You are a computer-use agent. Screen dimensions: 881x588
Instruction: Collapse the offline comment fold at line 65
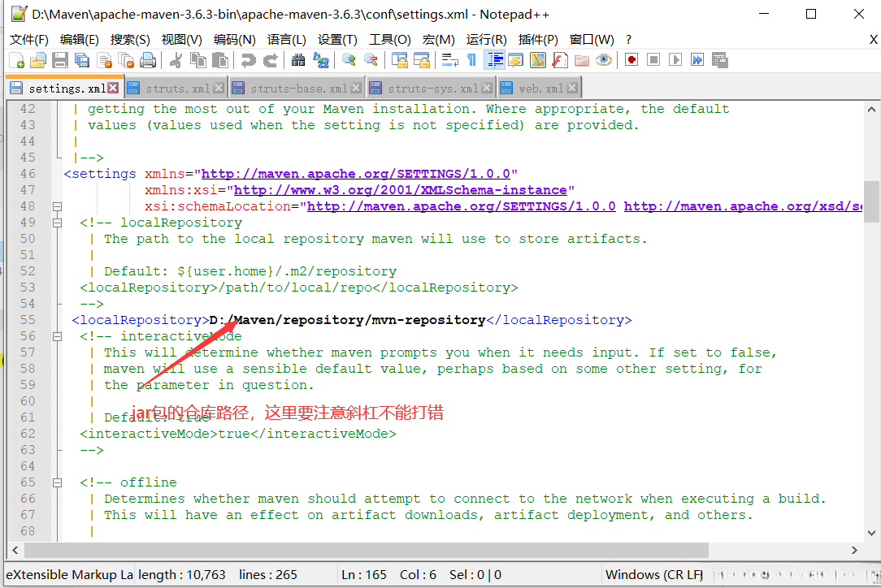point(57,482)
